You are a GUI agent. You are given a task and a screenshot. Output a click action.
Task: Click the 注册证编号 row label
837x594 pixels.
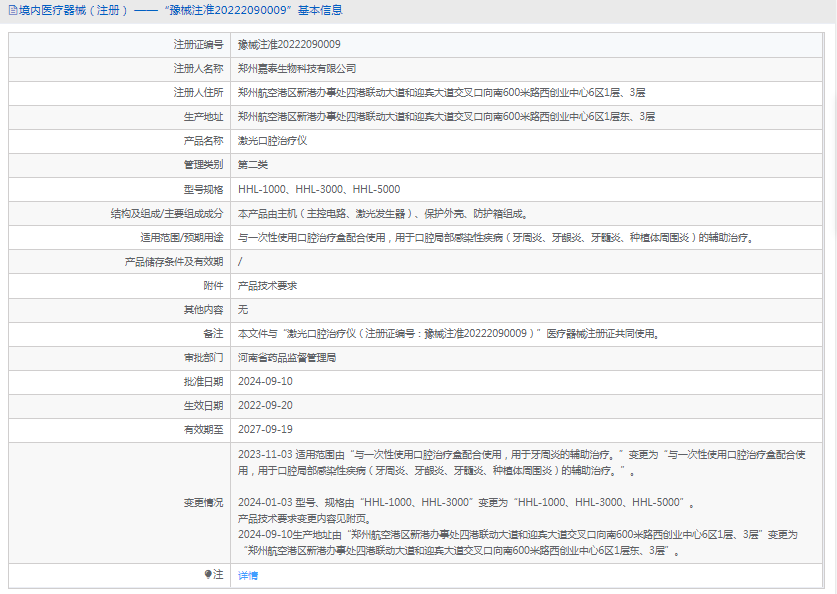pos(198,44)
